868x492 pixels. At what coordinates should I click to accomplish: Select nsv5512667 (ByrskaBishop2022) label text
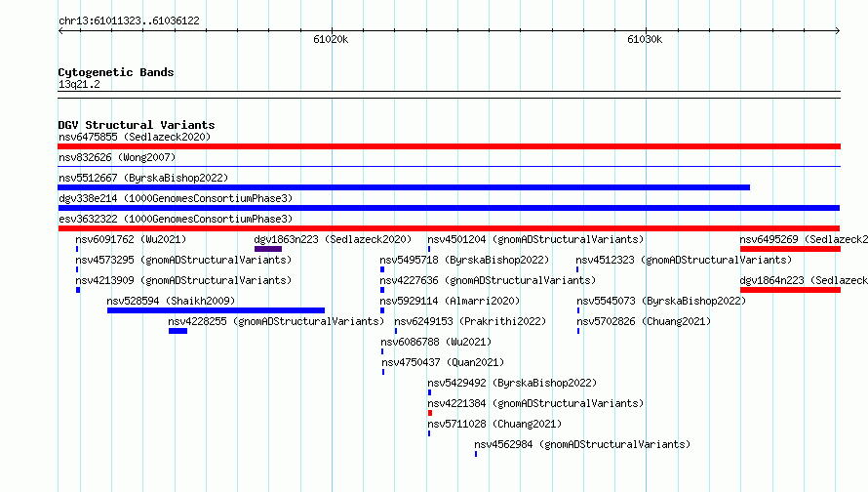pos(143,178)
